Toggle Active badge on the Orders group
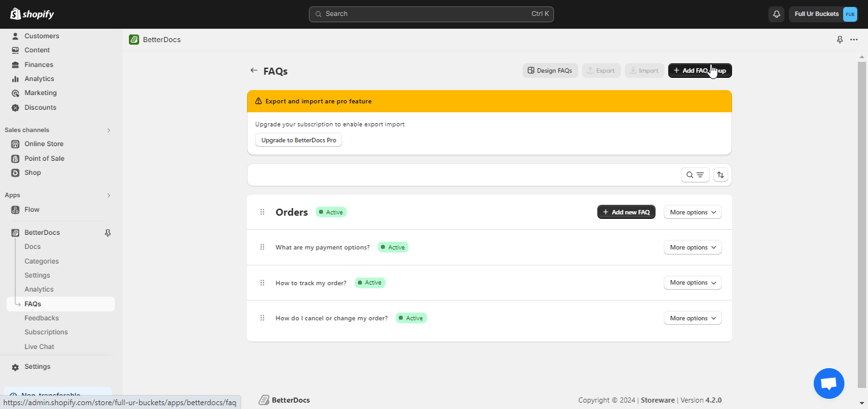 [x=331, y=211]
